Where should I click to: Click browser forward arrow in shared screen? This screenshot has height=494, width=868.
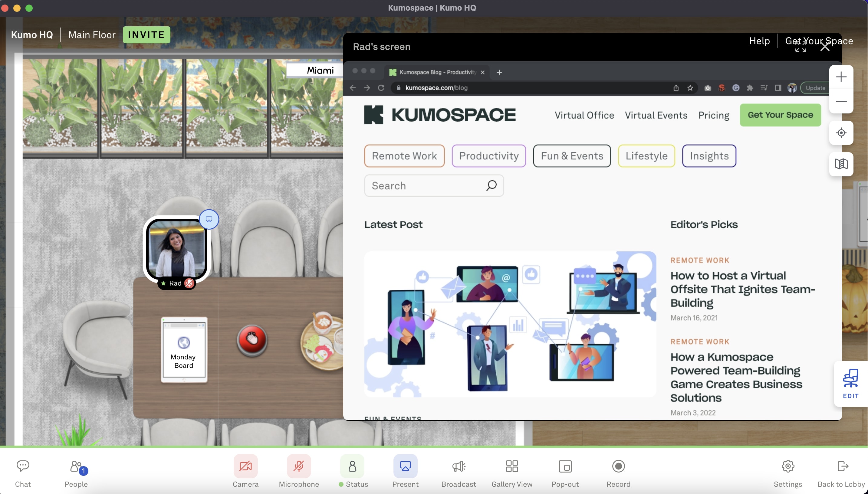coord(367,88)
